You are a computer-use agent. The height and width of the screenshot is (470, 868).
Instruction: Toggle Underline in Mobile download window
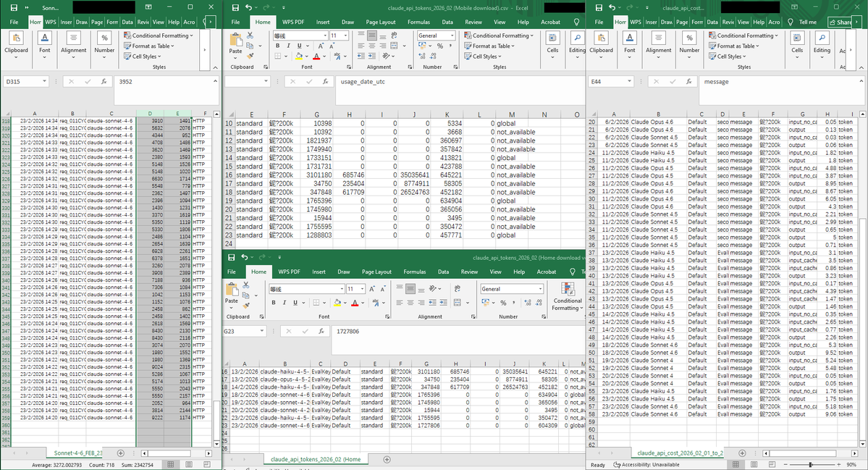(300, 46)
